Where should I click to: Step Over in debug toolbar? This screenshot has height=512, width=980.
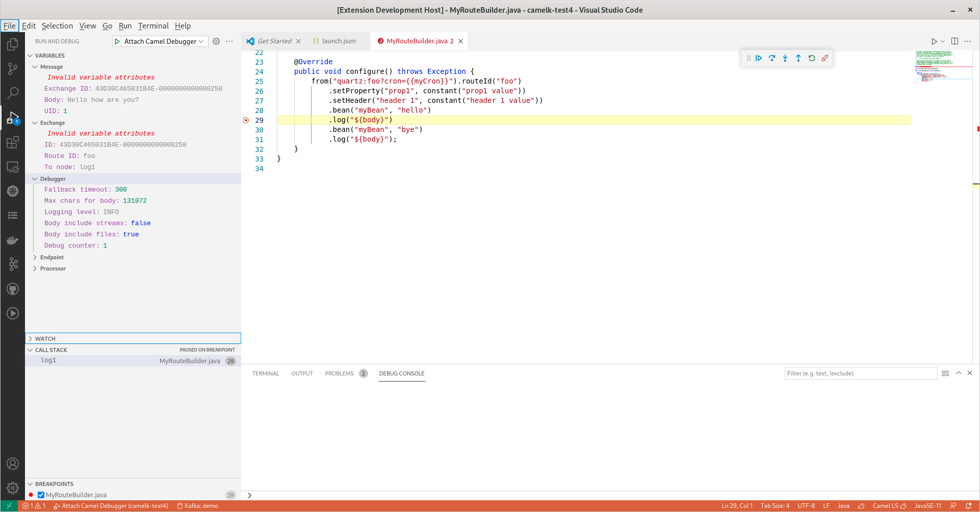[772, 58]
